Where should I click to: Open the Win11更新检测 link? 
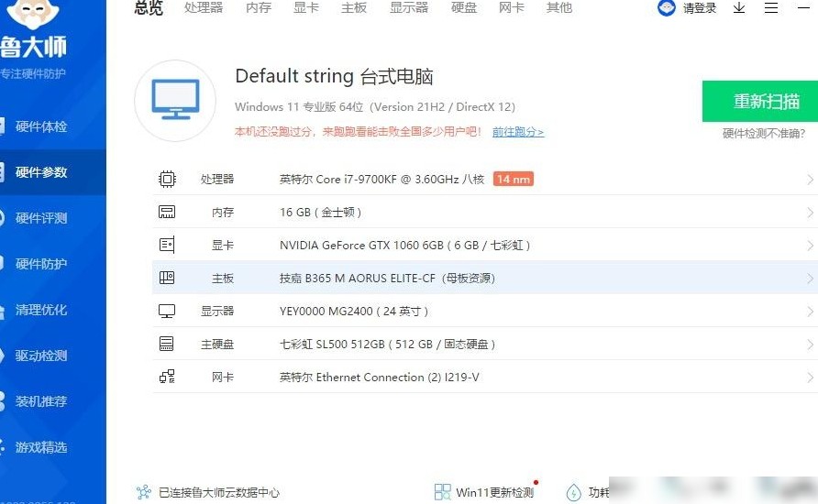coord(494,492)
